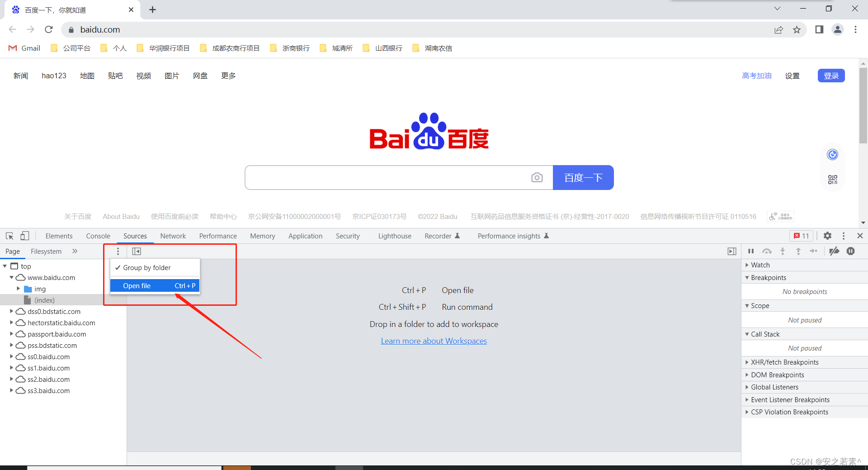Image resolution: width=868 pixels, height=470 pixels.
Task: Switch to the Filesystem navigator tab
Action: point(46,252)
